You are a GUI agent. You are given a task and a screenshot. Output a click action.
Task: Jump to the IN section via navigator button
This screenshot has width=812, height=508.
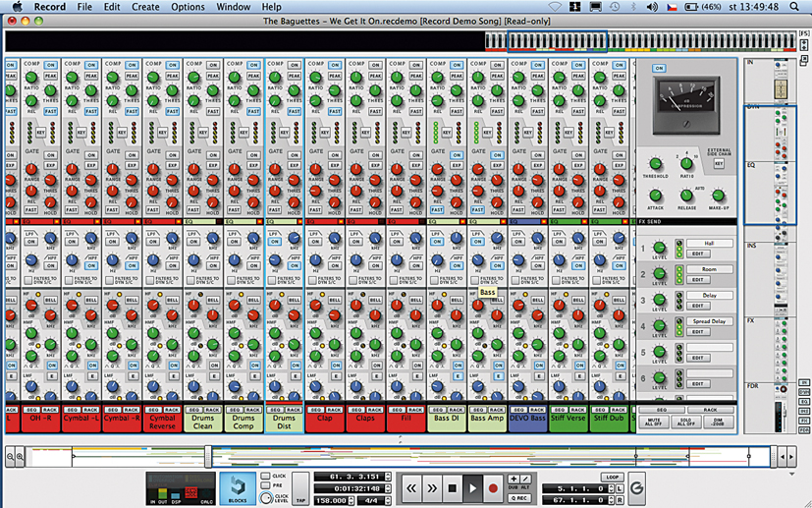(804, 382)
